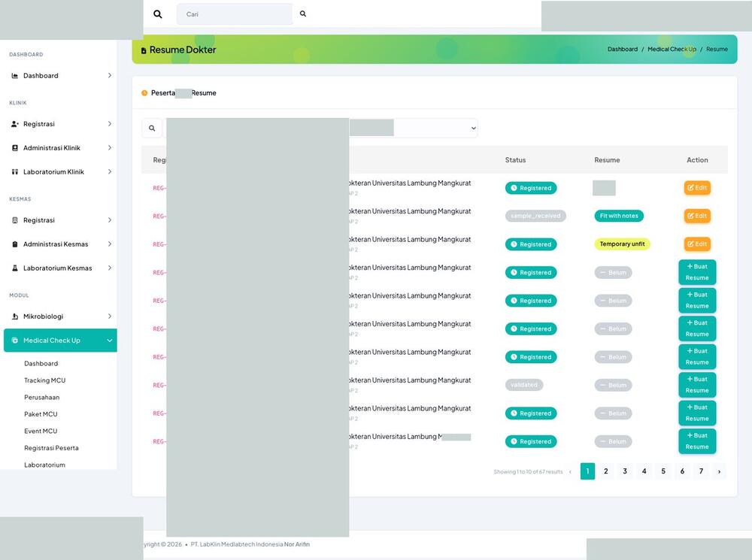Go to page 5 of results

tap(663, 471)
